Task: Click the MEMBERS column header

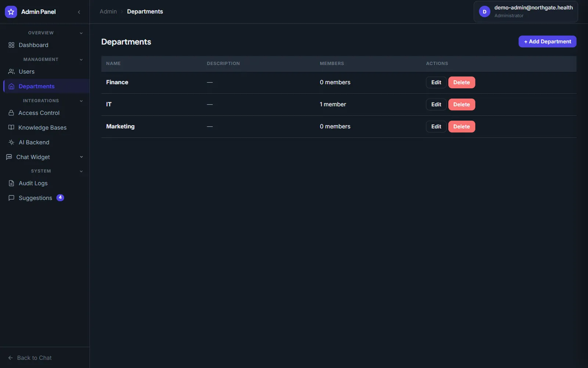Action: point(332,63)
